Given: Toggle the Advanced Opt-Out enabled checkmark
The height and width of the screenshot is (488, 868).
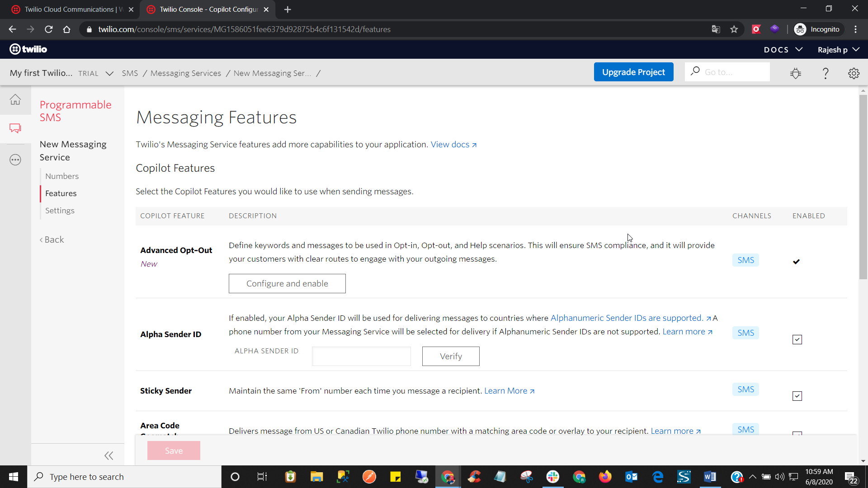Looking at the screenshot, I should coord(796,262).
